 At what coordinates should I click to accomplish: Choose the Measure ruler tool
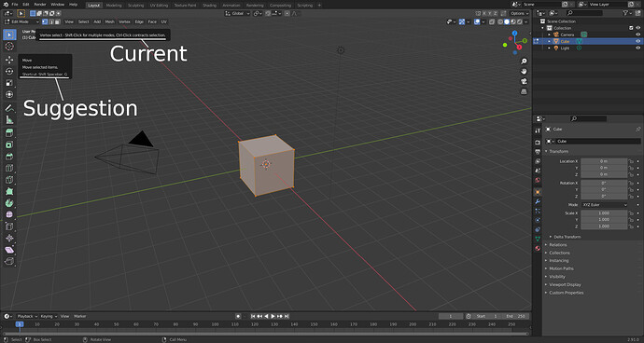(9, 120)
